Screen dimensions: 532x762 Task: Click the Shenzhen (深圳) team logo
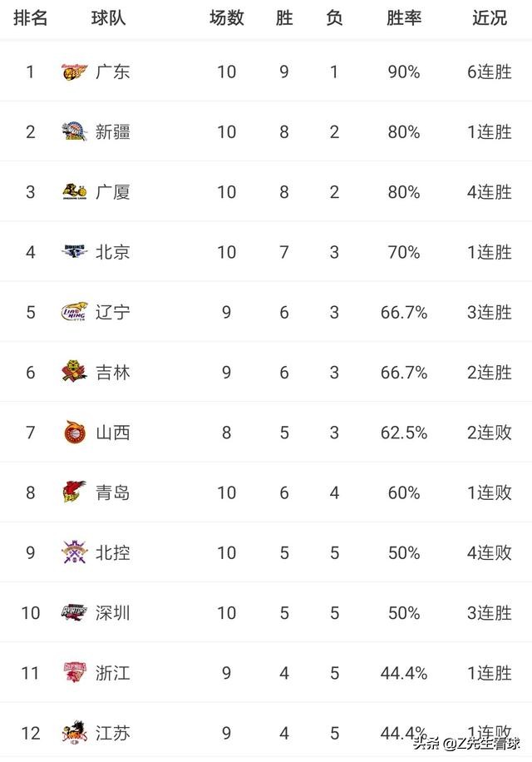coord(74,612)
